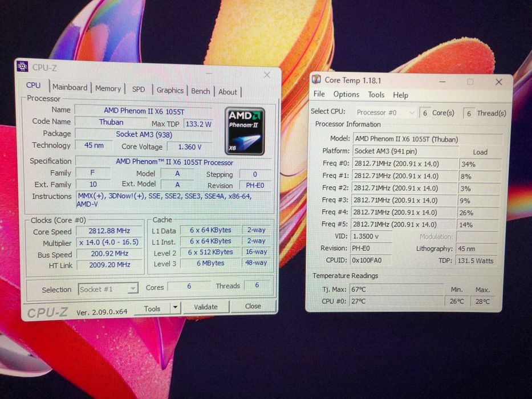Screen dimensions: 532x399
Task: Click the Freq #5 load value 14%
Action: coord(478,225)
